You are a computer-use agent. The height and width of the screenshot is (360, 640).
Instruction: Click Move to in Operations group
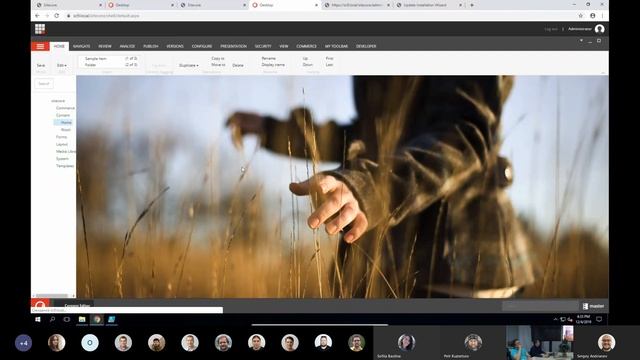point(218,64)
